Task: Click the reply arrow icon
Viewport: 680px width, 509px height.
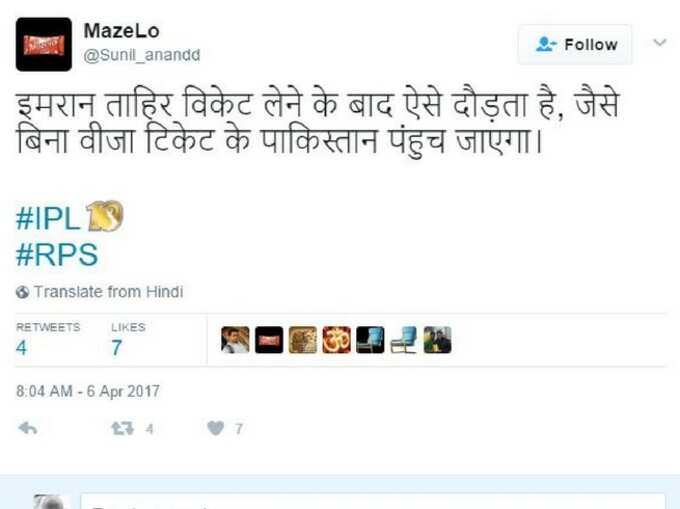Action: click(x=28, y=428)
